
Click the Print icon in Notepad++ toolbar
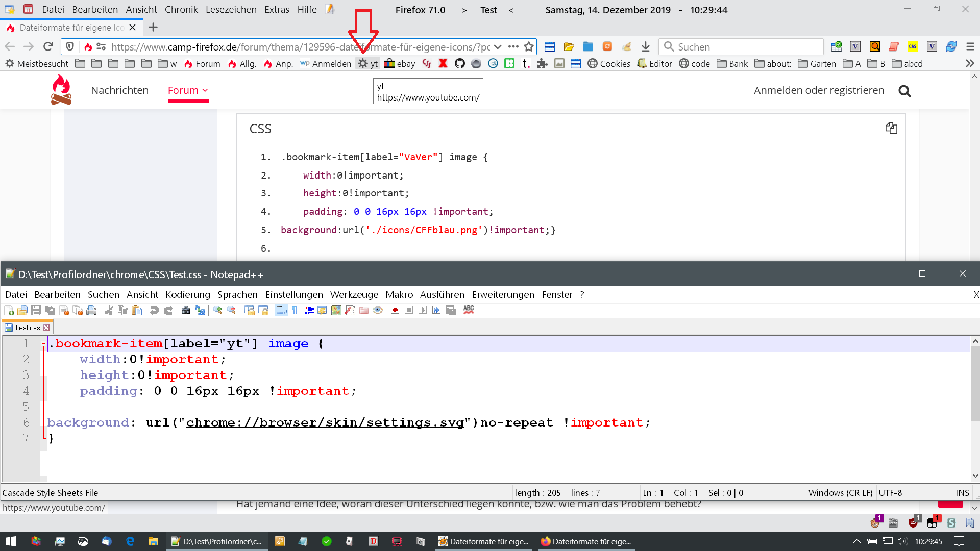pos(91,310)
